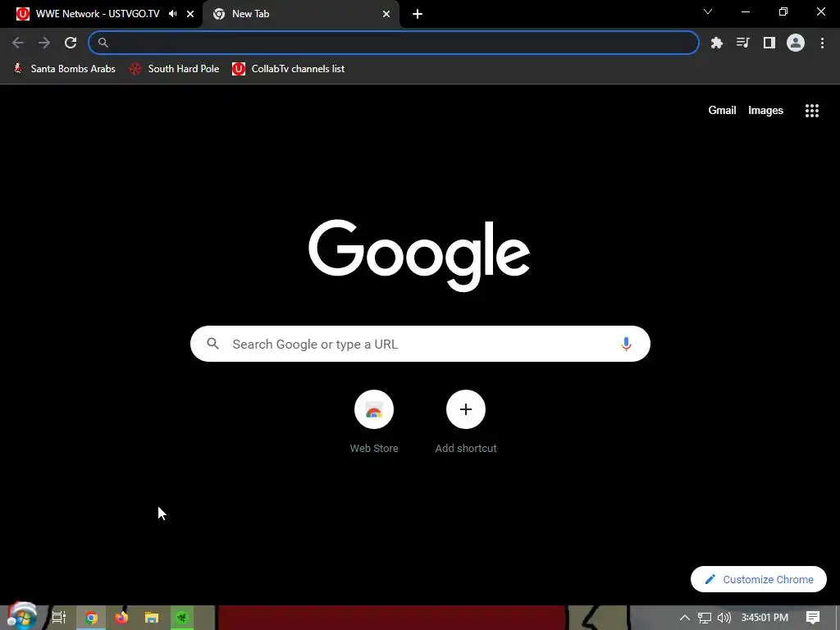Go back with the back arrow
Image resolution: width=840 pixels, height=630 pixels.
[x=18, y=43]
